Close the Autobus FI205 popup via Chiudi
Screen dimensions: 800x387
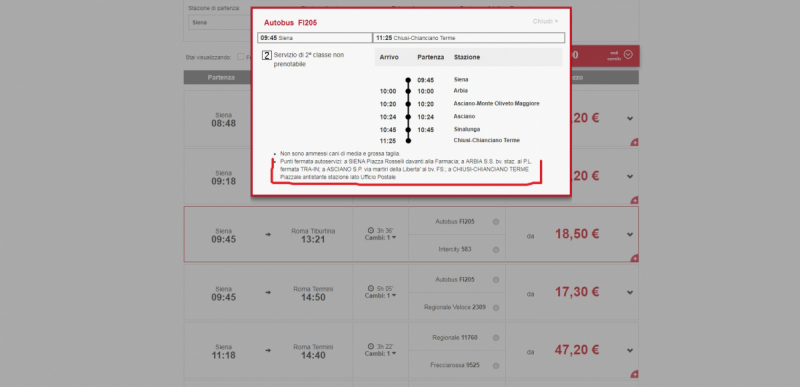click(x=545, y=21)
